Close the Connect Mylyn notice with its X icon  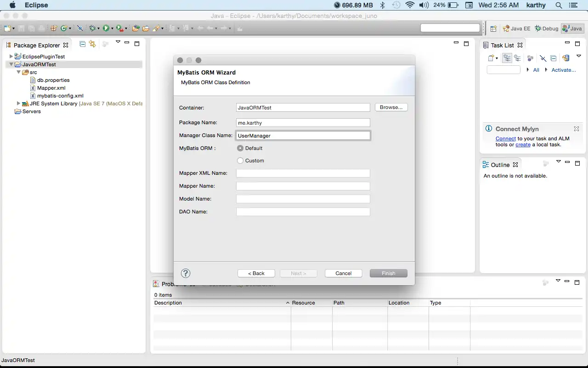coord(577,129)
